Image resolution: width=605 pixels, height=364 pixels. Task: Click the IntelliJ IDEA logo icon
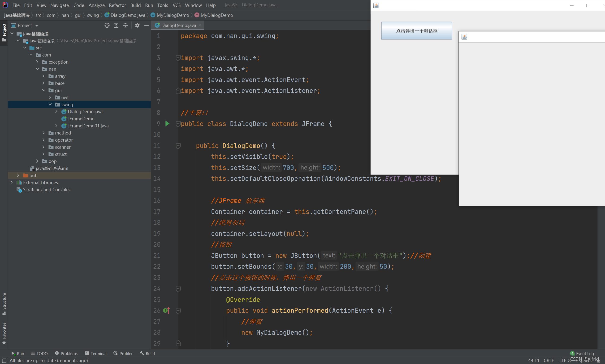pos(5,5)
